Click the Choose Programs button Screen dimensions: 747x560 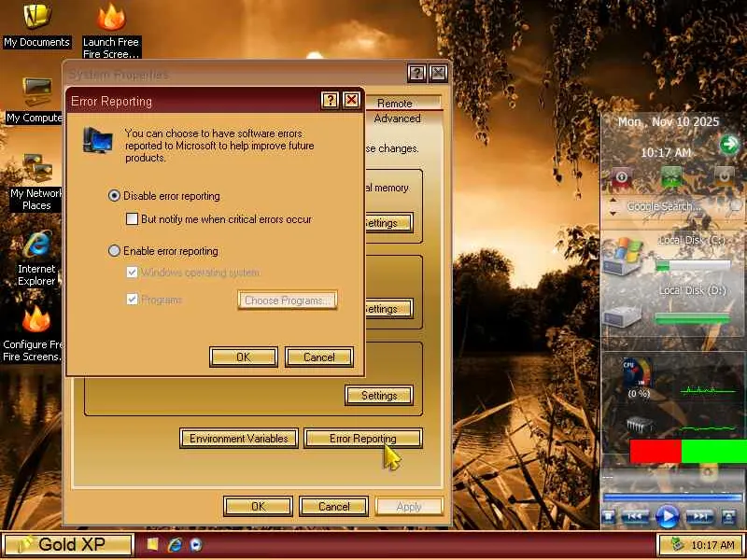(288, 301)
